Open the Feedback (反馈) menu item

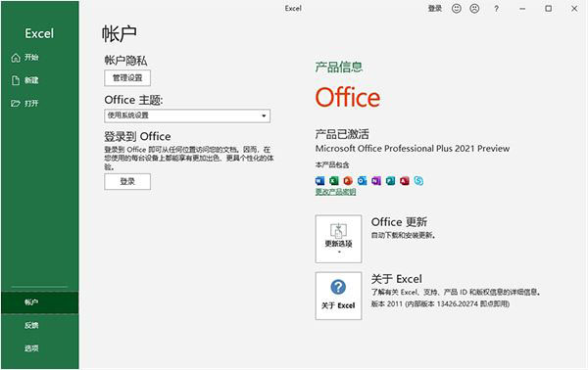[40, 325]
